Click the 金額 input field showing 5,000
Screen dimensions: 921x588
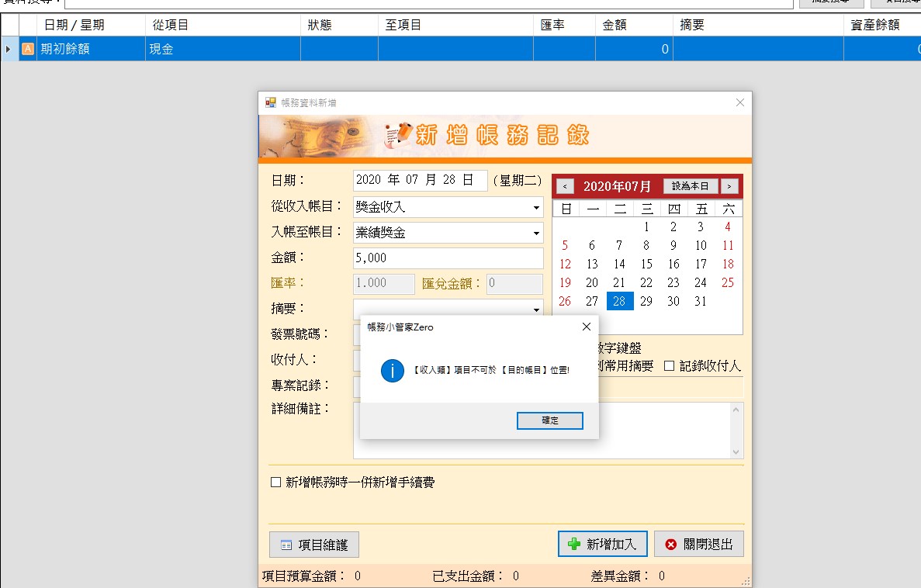[448, 258]
